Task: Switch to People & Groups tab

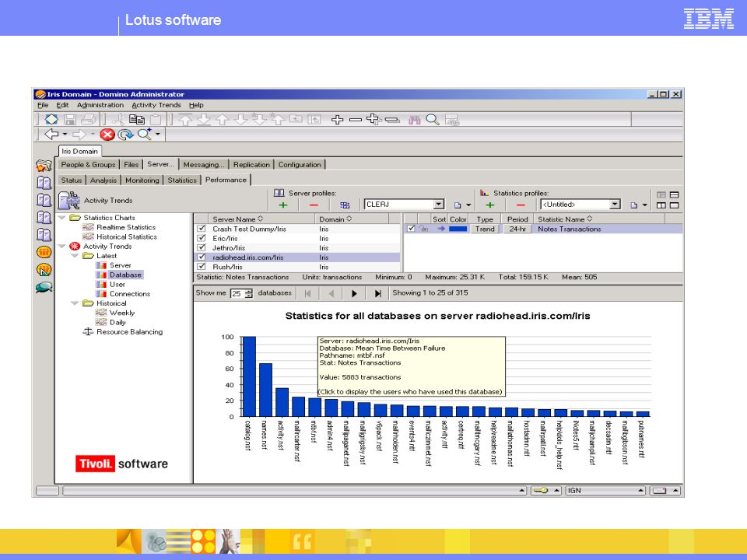Action: tap(88, 165)
